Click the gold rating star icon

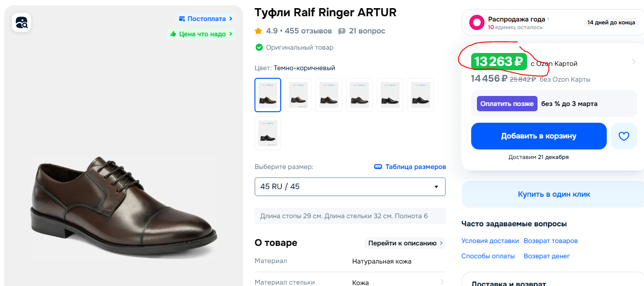[x=258, y=31]
